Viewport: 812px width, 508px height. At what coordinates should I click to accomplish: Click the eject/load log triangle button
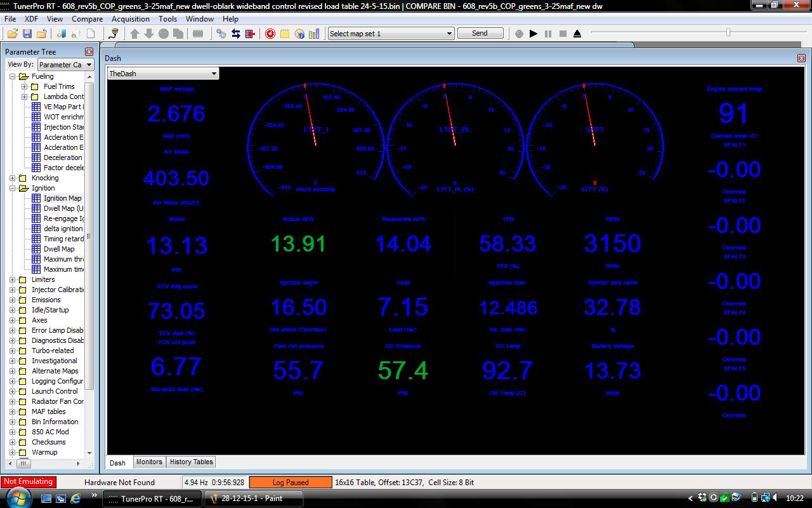tap(577, 34)
